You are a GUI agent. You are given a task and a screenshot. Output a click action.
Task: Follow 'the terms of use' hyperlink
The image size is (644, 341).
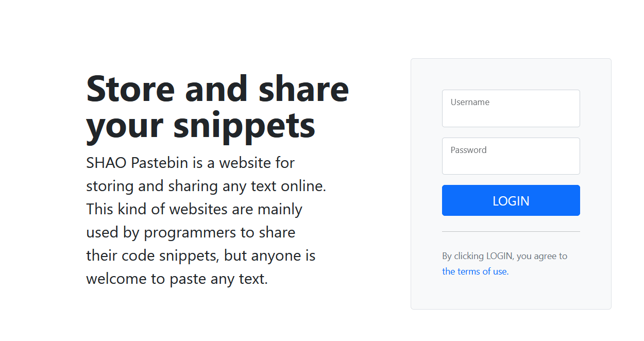474,271
